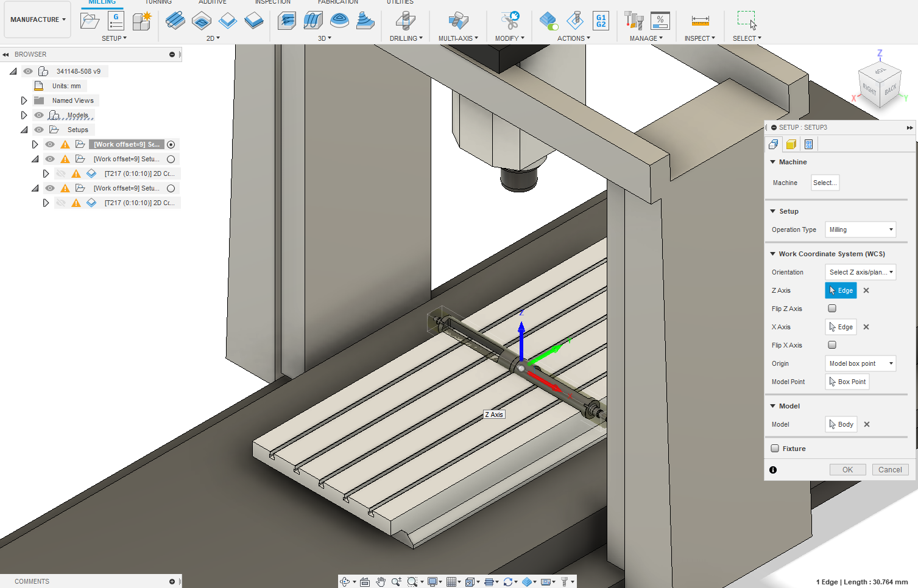Toggle visibility of the Models folder
918x588 pixels.
[x=38, y=114]
